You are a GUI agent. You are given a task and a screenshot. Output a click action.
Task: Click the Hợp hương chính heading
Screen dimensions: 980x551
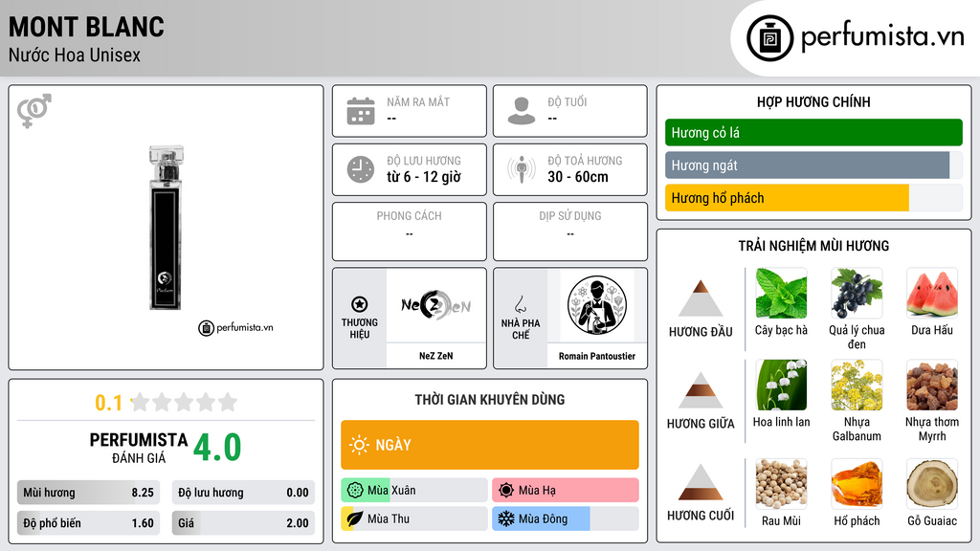pyautogui.click(x=813, y=101)
